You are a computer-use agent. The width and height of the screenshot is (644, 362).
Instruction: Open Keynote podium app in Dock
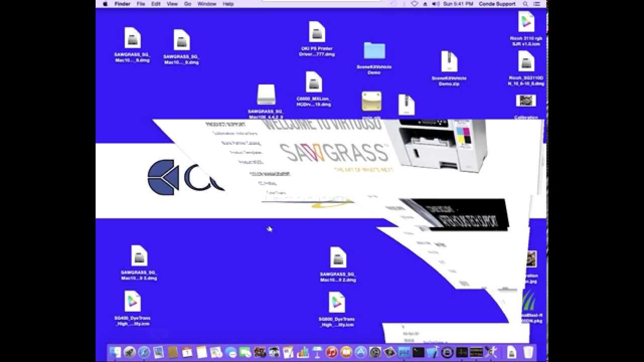(x=317, y=352)
